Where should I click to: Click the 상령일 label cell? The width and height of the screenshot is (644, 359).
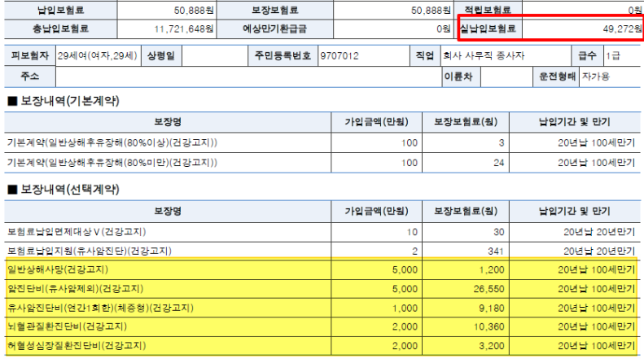click(x=161, y=56)
